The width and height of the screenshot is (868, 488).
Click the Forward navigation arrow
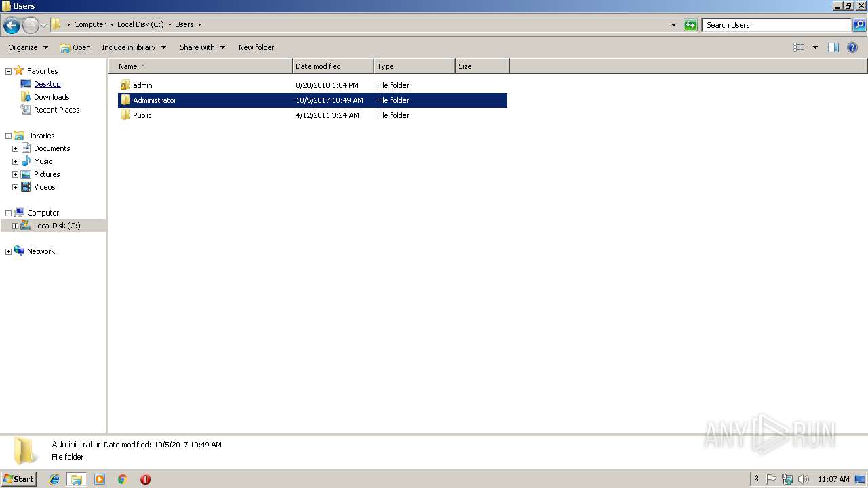[31, 25]
